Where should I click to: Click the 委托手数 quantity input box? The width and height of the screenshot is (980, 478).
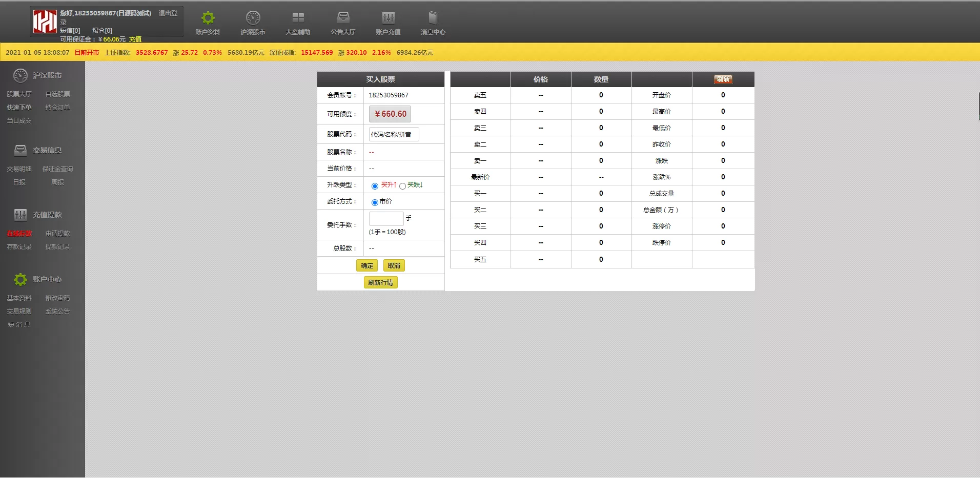[x=386, y=219]
